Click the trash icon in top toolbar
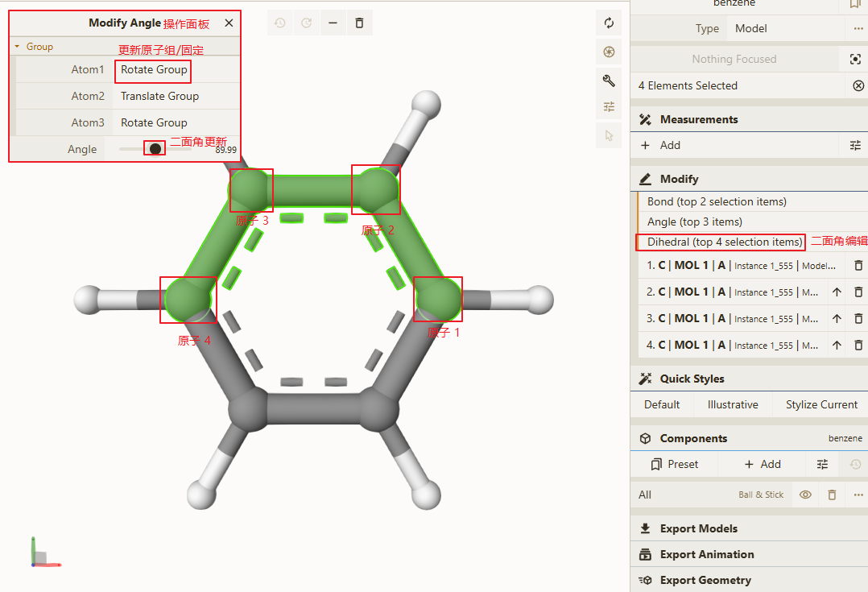Image resolution: width=868 pixels, height=592 pixels. pos(359,23)
